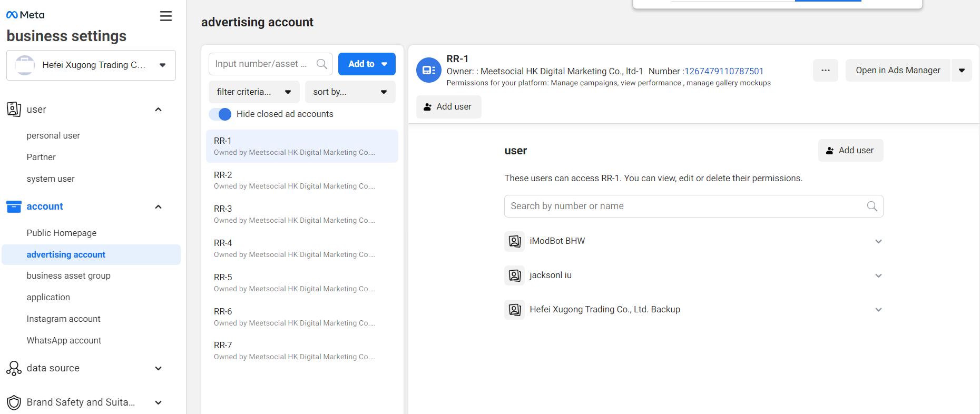Image resolution: width=980 pixels, height=414 pixels.
Task: Open business asset group menu item
Action: 68,275
